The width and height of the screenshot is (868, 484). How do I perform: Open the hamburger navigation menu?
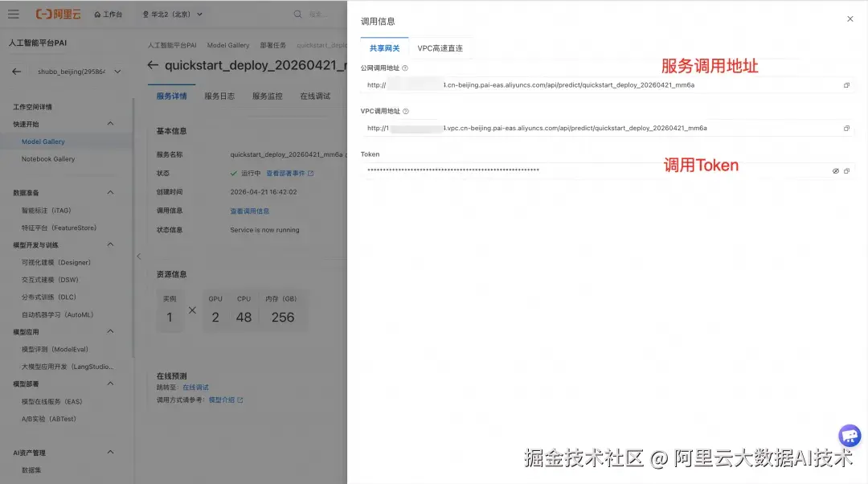click(x=14, y=14)
